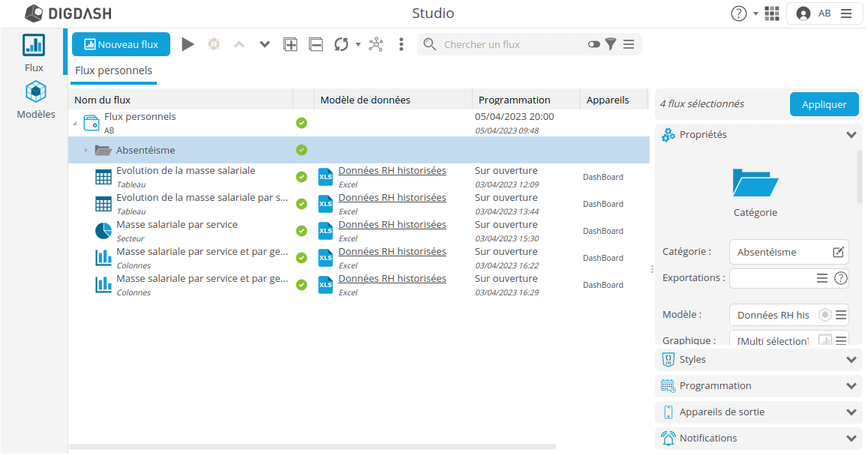Click the Chercher un flux search field
The width and height of the screenshot is (868, 455).
(510, 44)
